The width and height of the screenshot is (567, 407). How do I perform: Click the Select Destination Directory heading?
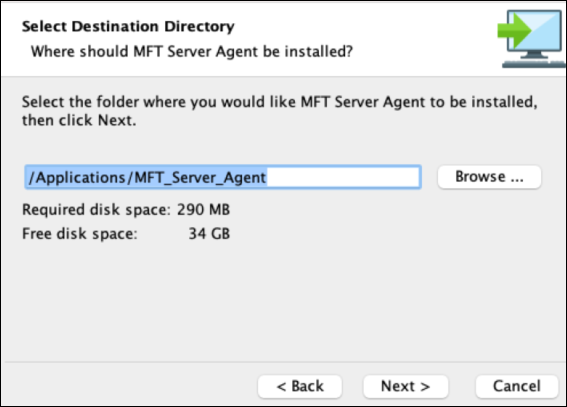(x=128, y=26)
